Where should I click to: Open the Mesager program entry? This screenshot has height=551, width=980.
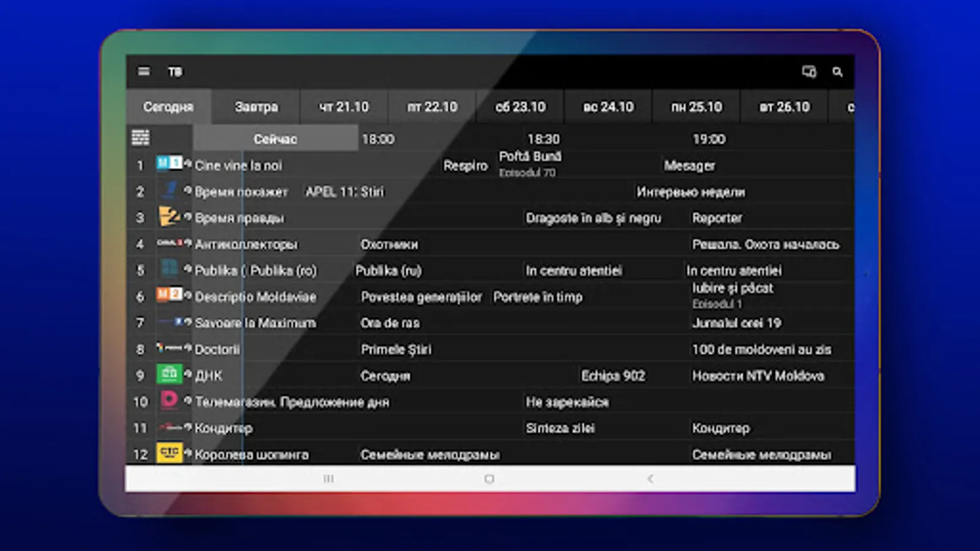point(689,165)
